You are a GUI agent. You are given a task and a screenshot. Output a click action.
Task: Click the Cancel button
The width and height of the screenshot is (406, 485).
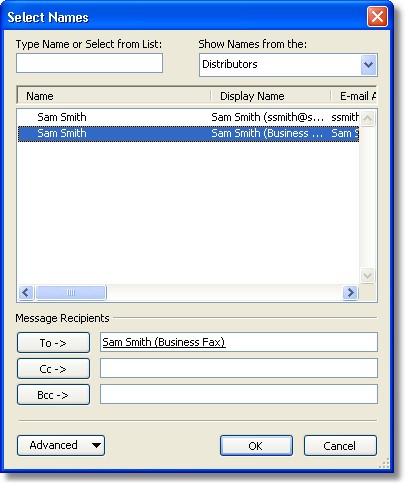tap(340, 446)
